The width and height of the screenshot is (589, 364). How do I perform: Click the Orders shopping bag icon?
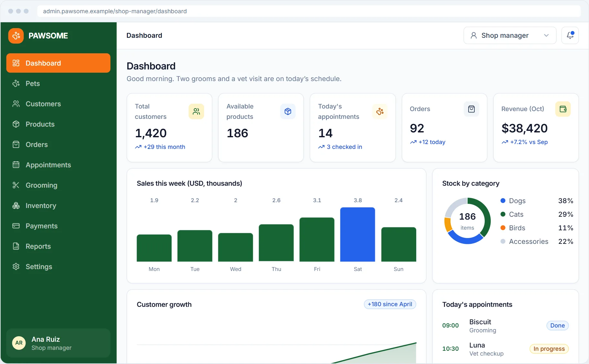pos(471,109)
